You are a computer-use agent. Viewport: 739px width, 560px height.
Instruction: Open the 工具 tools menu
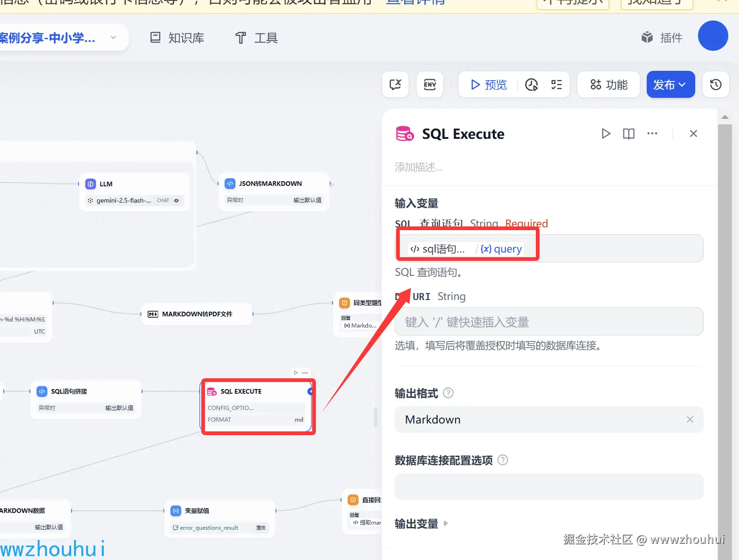257,38
